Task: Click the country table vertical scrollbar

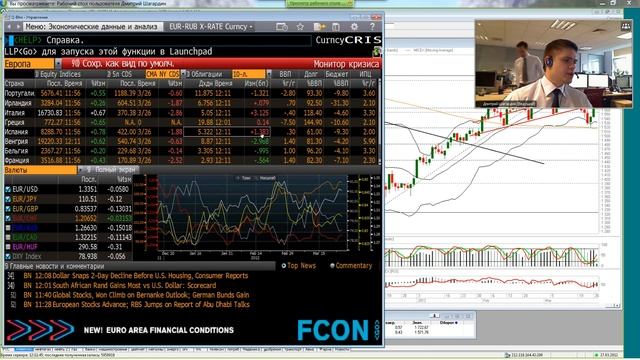Action: tap(380, 122)
